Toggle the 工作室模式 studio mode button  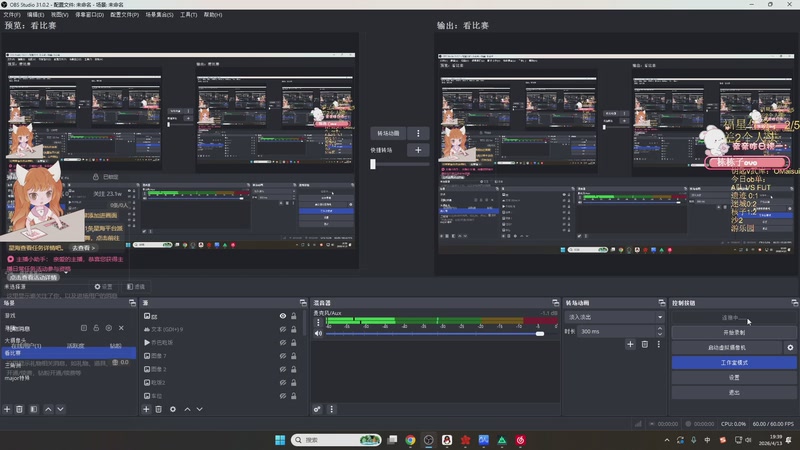(x=734, y=362)
